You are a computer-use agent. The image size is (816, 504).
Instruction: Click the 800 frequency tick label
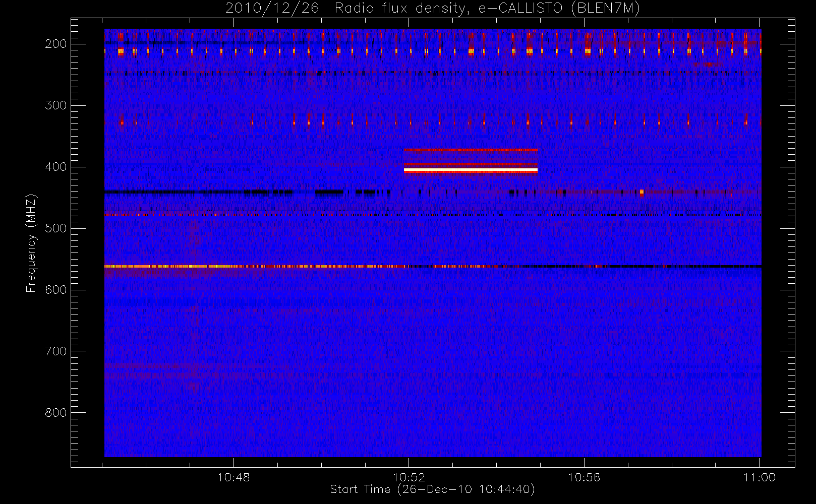(56, 413)
